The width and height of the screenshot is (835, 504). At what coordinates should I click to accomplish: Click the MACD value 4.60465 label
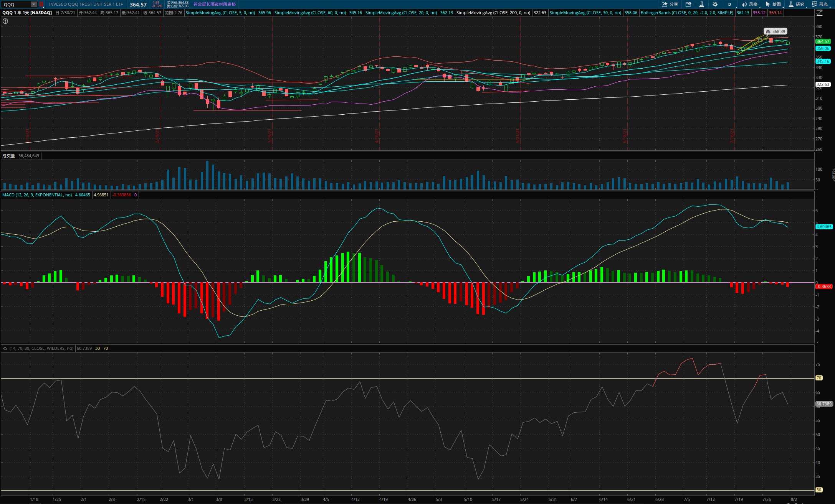tap(83, 195)
